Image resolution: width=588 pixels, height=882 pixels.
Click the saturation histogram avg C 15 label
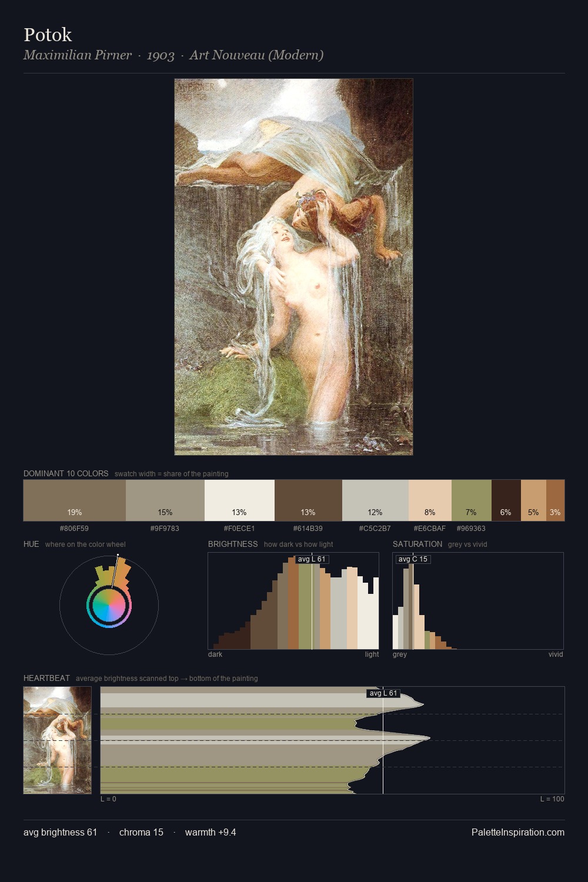[x=413, y=559]
